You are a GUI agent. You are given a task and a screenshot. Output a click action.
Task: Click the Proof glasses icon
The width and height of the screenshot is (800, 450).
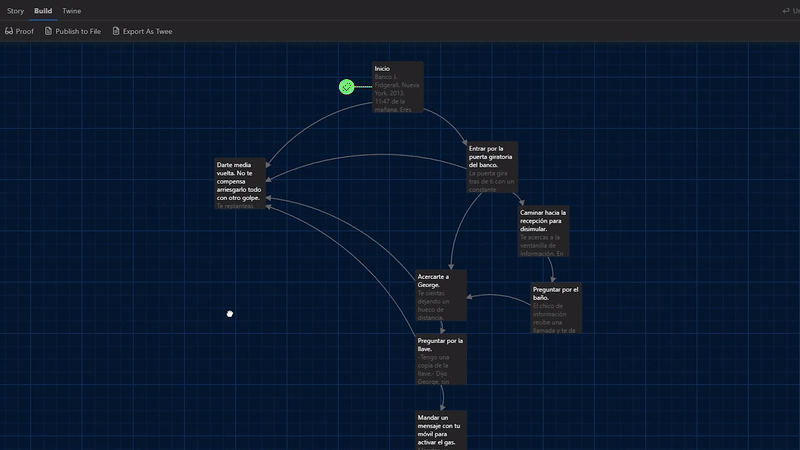pos(9,31)
